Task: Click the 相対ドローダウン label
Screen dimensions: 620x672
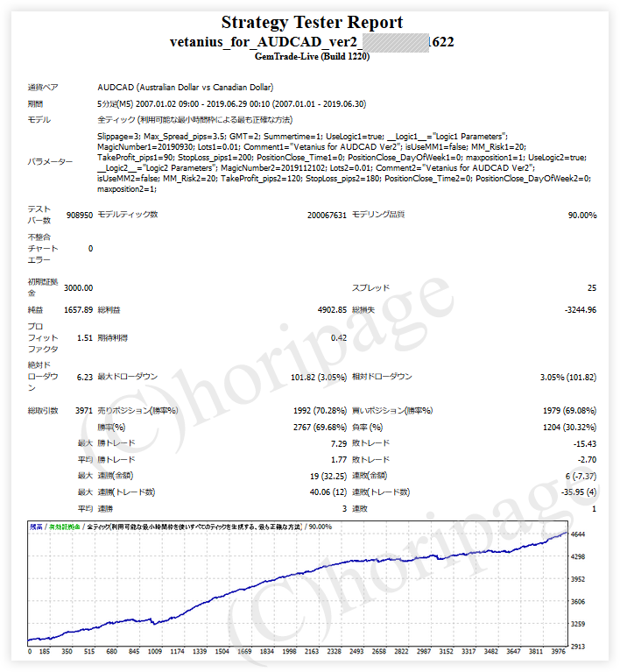Action: [x=382, y=377]
